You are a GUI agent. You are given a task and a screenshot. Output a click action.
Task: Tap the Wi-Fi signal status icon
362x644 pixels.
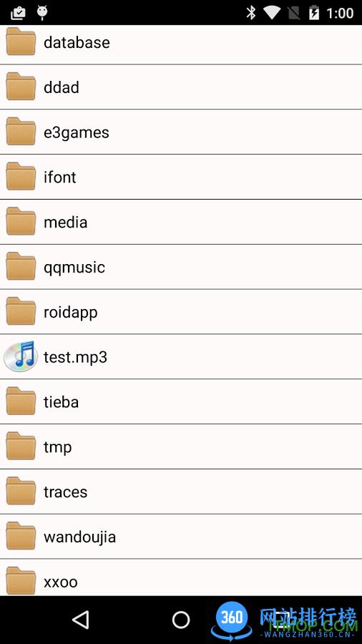[x=272, y=13]
